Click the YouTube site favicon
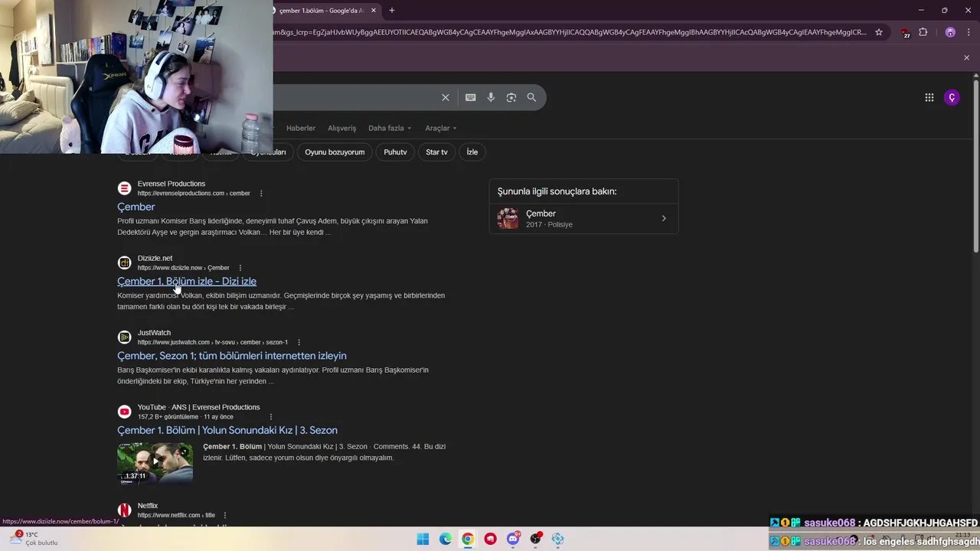The width and height of the screenshot is (980, 551). point(124,412)
